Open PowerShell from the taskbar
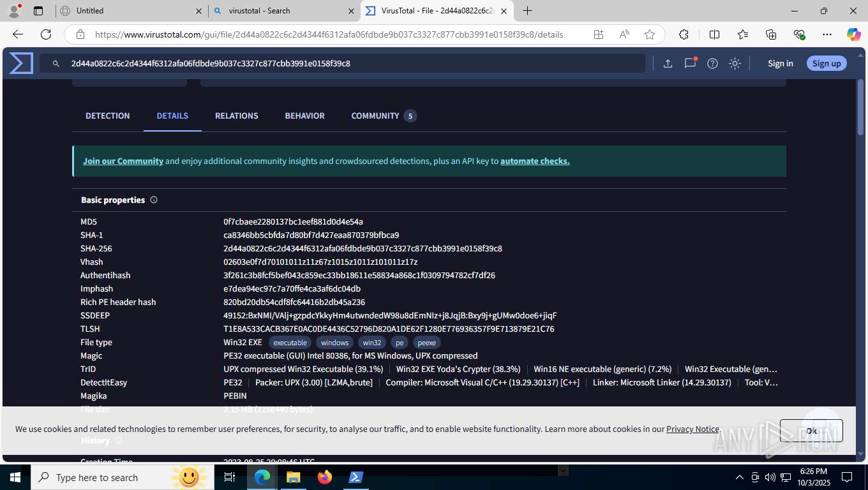868x490 pixels. click(355, 477)
